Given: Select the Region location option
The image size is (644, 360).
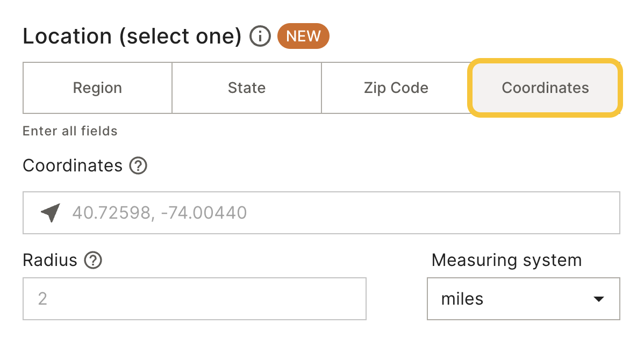Looking at the screenshot, I should point(97,88).
